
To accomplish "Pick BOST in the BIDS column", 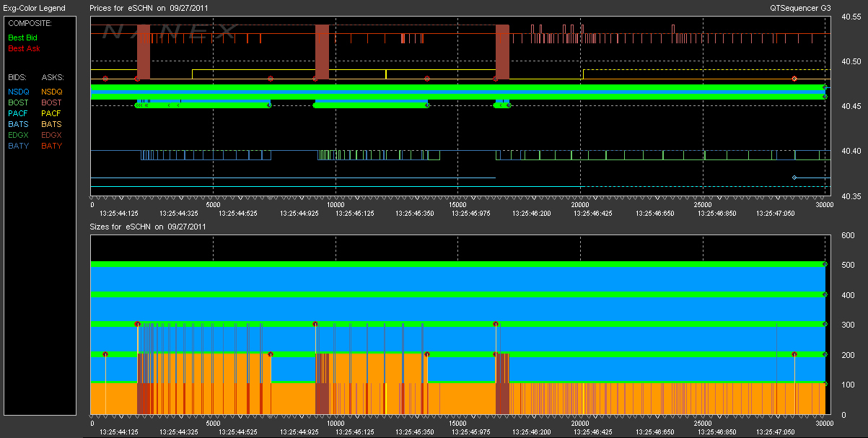I will (x=18, y=102).
